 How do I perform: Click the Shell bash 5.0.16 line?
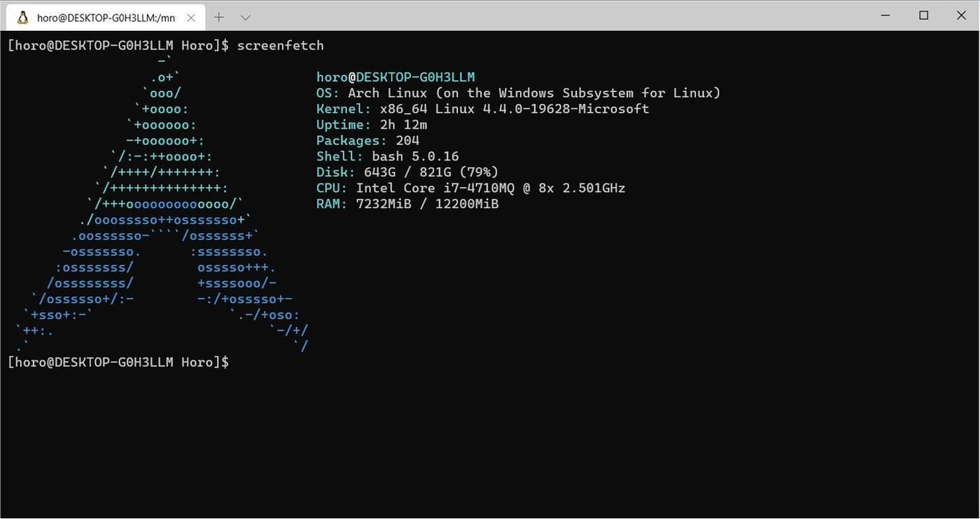tap(387, 156)
